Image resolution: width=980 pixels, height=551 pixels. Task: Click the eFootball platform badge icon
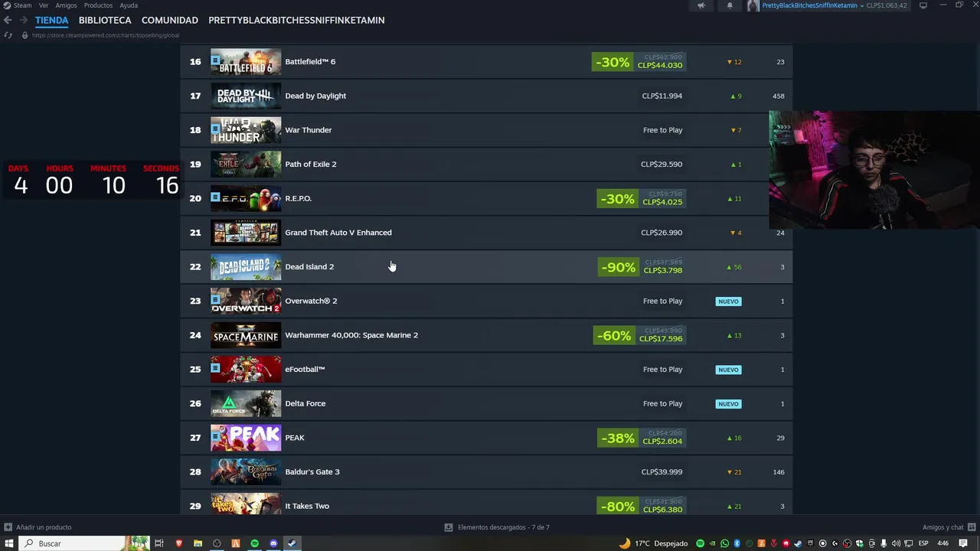pos(216,368)
